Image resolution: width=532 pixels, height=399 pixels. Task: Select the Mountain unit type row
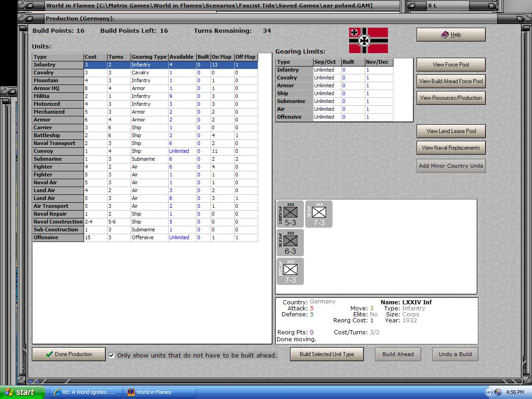tap(145, 80)
